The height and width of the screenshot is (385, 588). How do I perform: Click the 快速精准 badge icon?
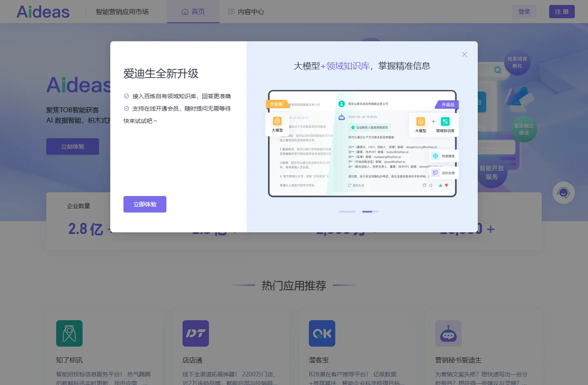click(435, 156)
